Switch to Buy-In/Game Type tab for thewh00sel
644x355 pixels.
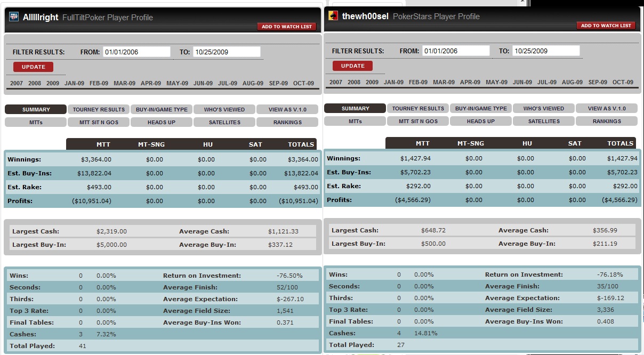click(x=481, y=108)
